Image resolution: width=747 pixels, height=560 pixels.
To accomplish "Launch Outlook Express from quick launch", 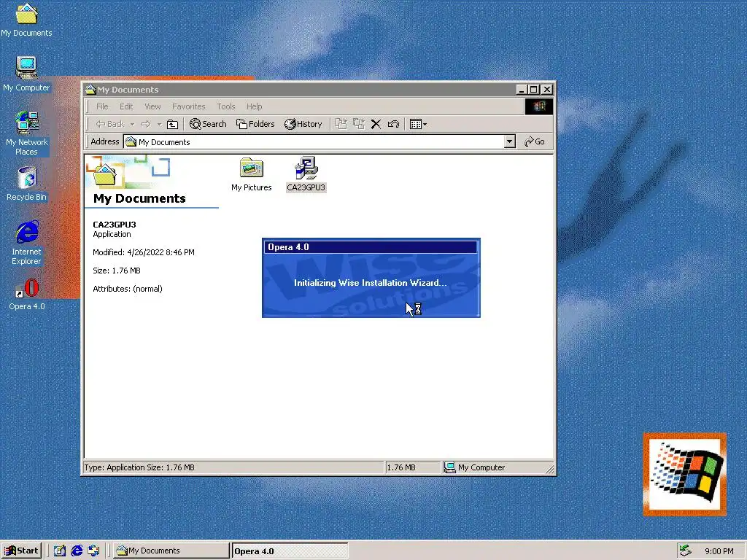I will coord(93,551).
